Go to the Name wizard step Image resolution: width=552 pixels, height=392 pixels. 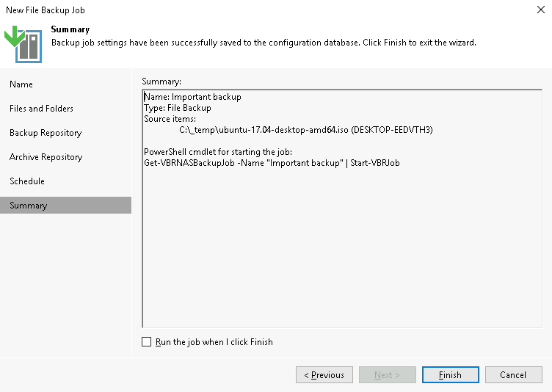pos(21,84)
